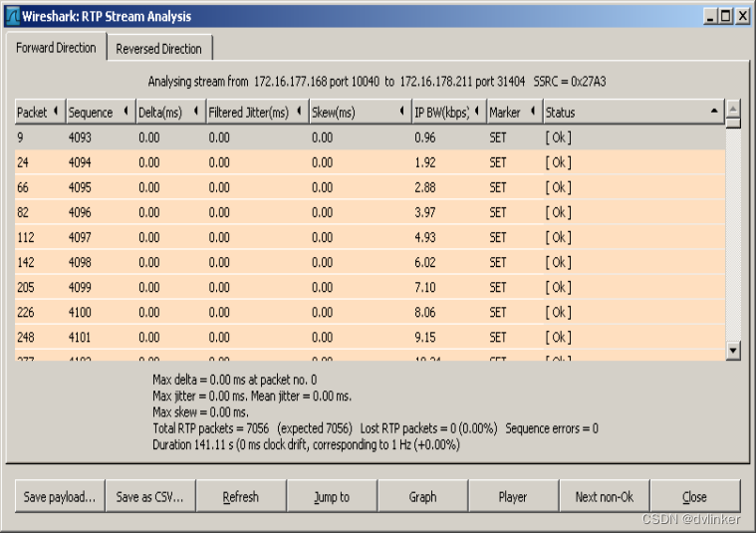Select the Forward Direction tab
756x534 pixels.
pyautogui.click(x=56, y=47)
